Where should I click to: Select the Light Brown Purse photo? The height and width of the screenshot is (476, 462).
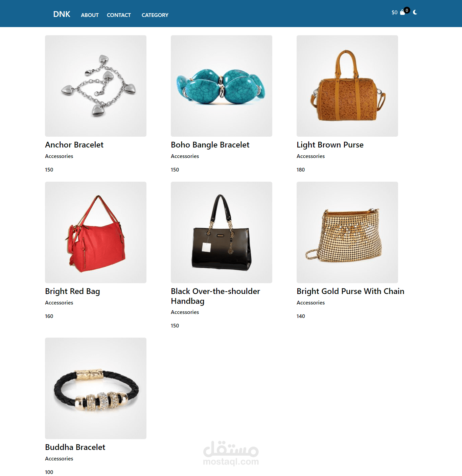[x=347, y=86]
